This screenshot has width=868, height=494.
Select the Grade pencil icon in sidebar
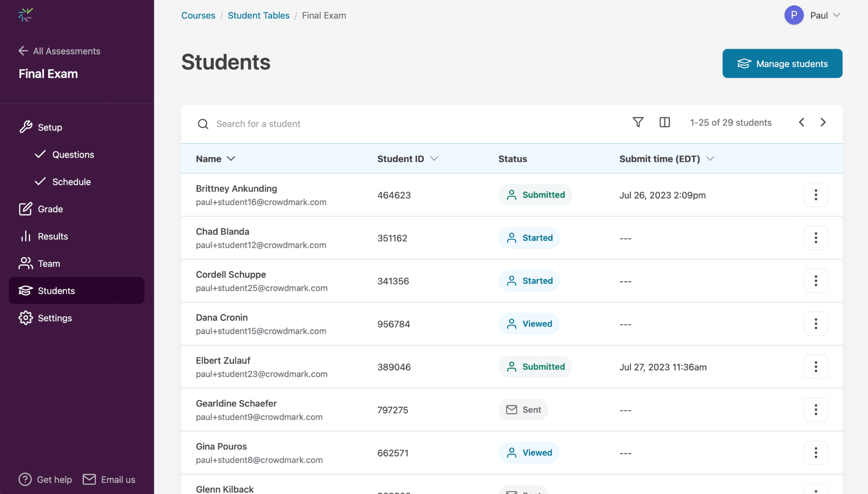(x=26, y=209)
